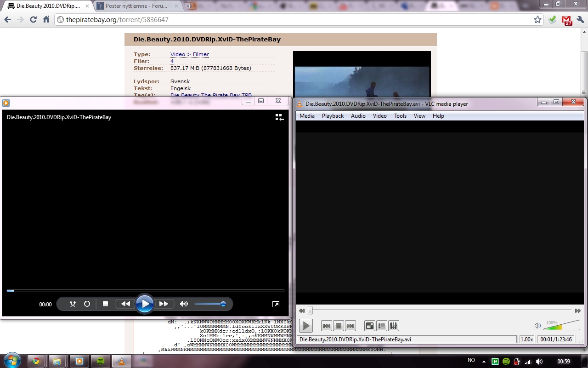Skip to previous track in VLC
588x368 pixels.
click(x=326, y=326)
